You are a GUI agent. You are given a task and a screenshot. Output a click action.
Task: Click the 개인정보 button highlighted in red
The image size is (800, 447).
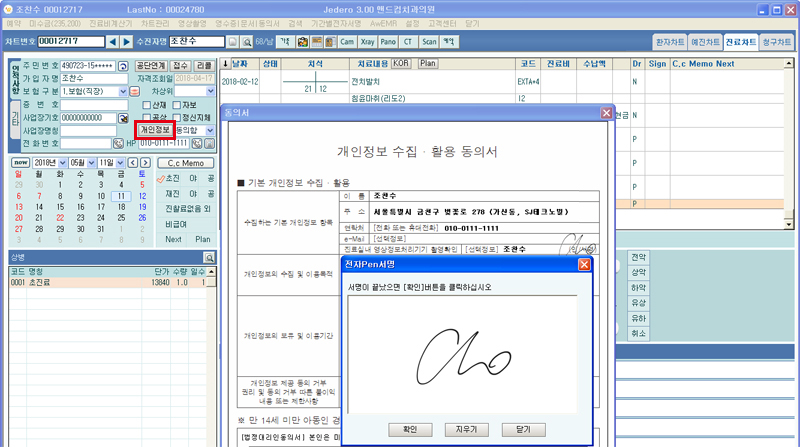click(x=154, y=130)
